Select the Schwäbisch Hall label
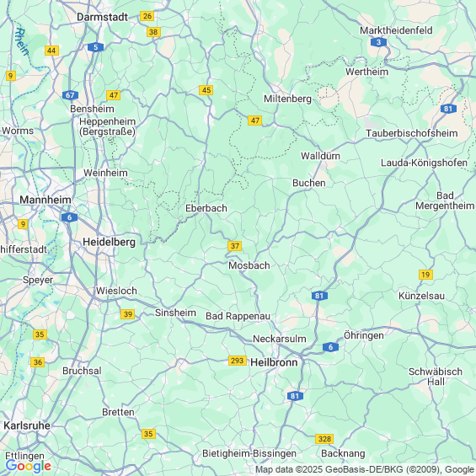 436,377
